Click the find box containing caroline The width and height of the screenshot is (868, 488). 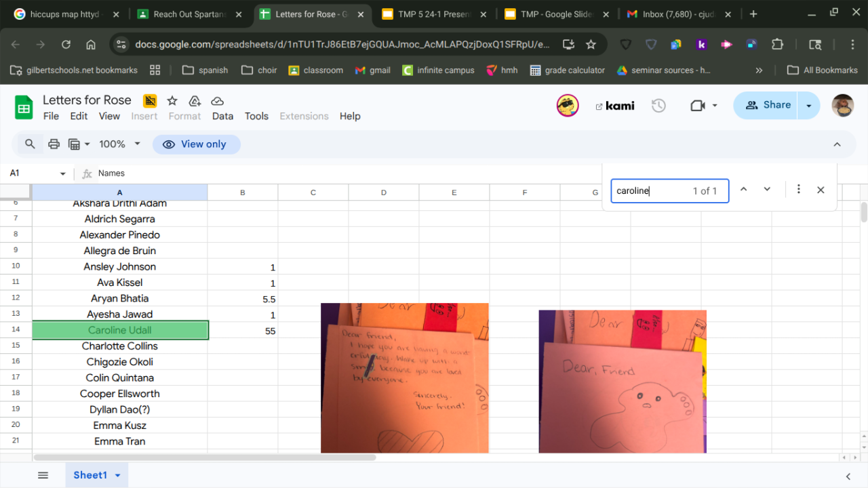[669, 191]
